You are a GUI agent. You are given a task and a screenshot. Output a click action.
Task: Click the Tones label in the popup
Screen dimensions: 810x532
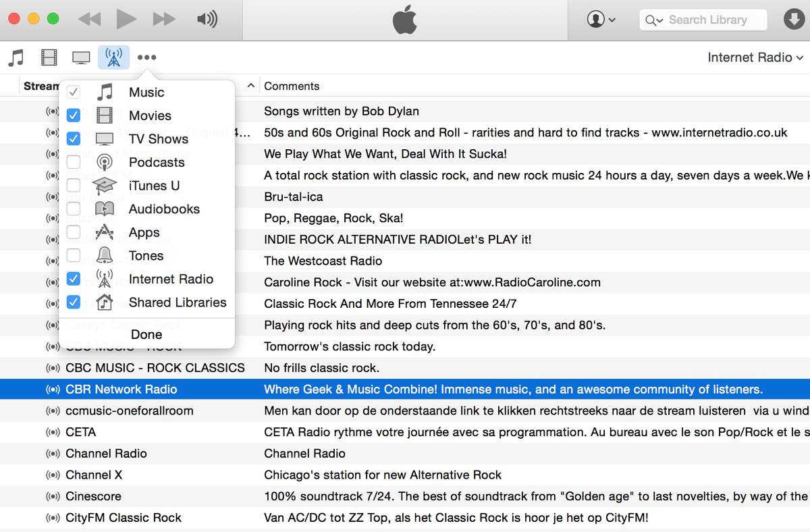click(x=146, y=255)
